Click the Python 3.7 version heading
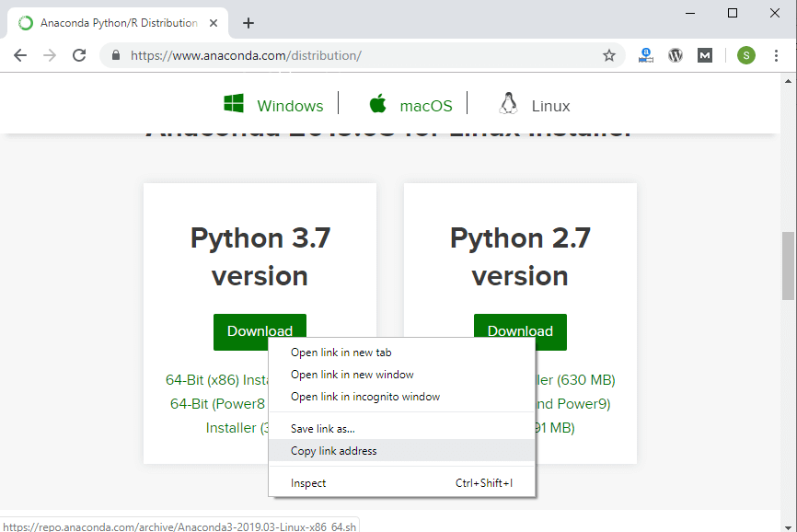This screenshot has height=532, width=797. (x=260, y=257)
